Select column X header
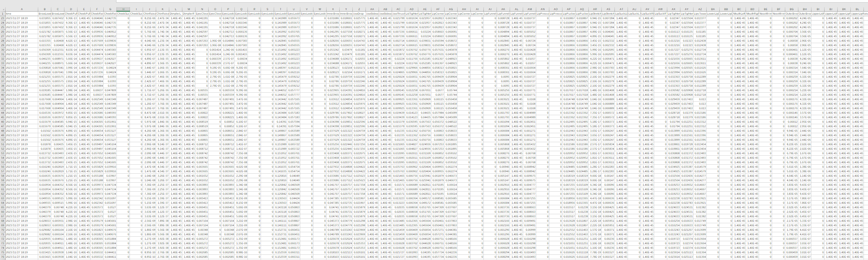 pyautogui.click(x=333, y=9)
